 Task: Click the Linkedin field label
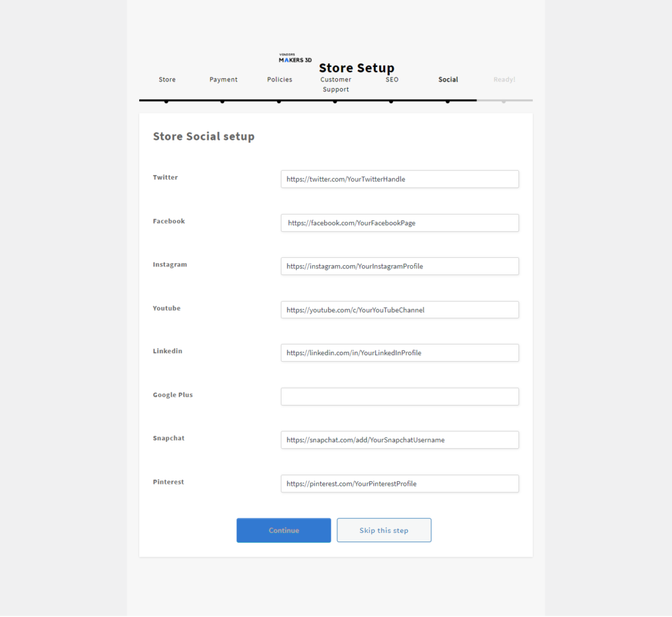(167, 351)
